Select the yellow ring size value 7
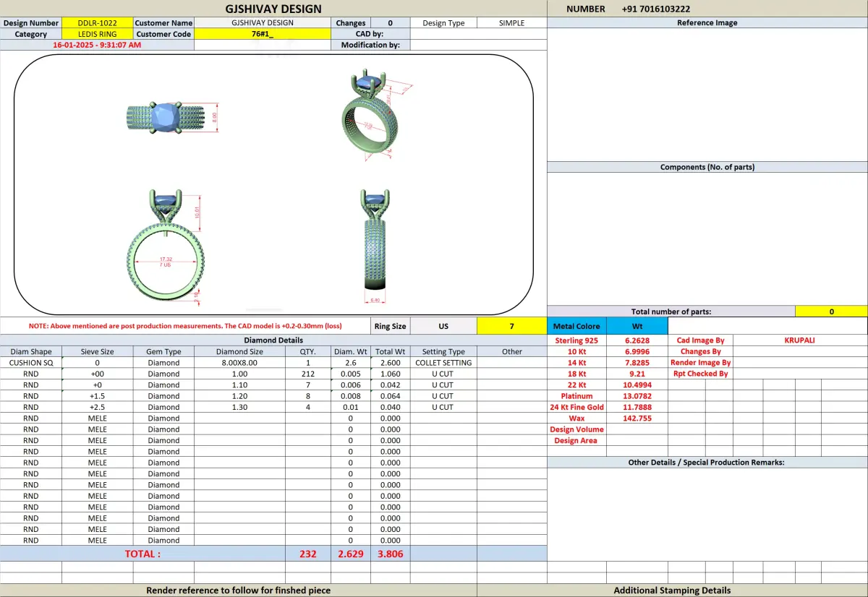The image size is (868, 597). click(x=511, y=326)
